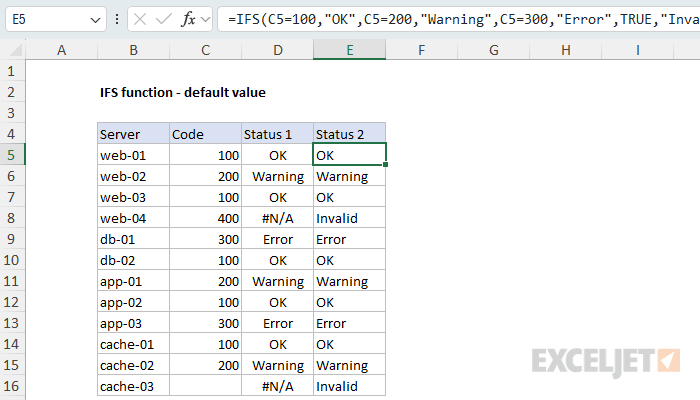The height and width of the screenshot is (400, 700).
Task: Select the cell containing web-04
Action: tap(133, 218)
